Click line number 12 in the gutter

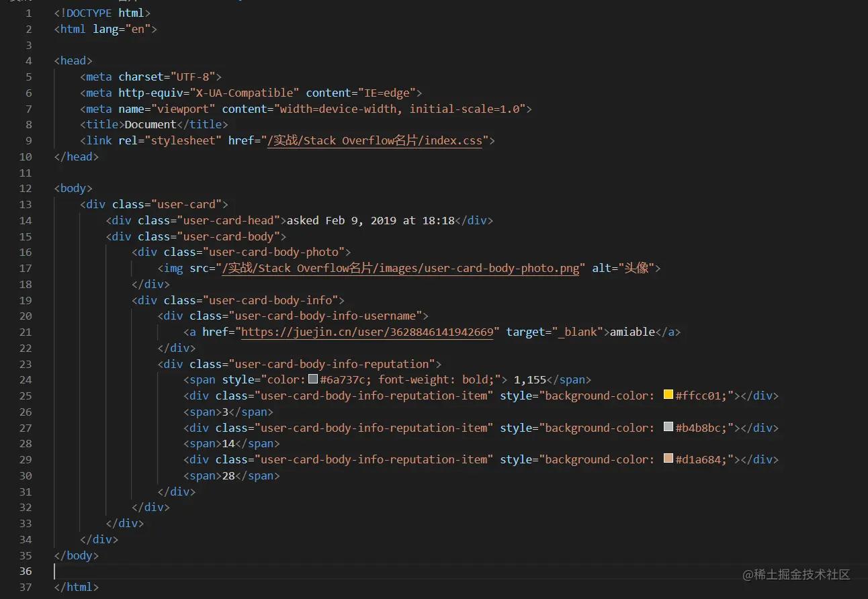click(x=26, y=189)
